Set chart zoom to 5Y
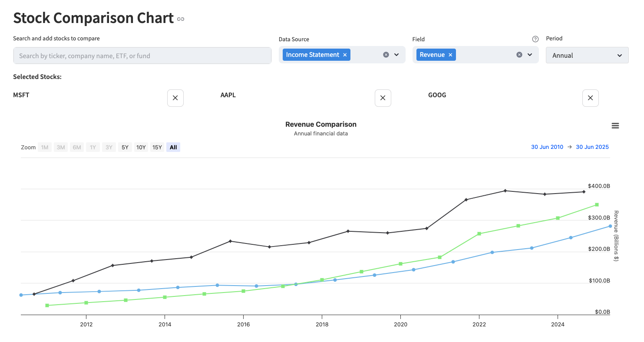Image resolution: width=644 pixels, height=342 pixels. pos(125,148)
